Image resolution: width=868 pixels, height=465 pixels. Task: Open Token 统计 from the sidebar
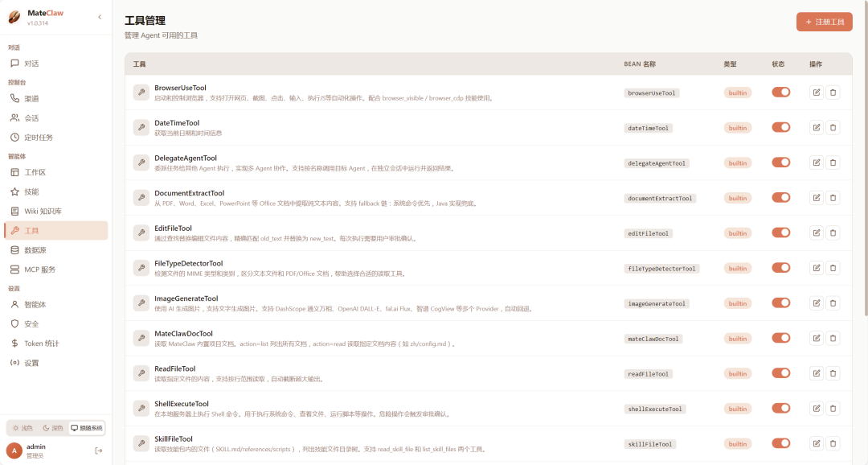tap(41, 344)
